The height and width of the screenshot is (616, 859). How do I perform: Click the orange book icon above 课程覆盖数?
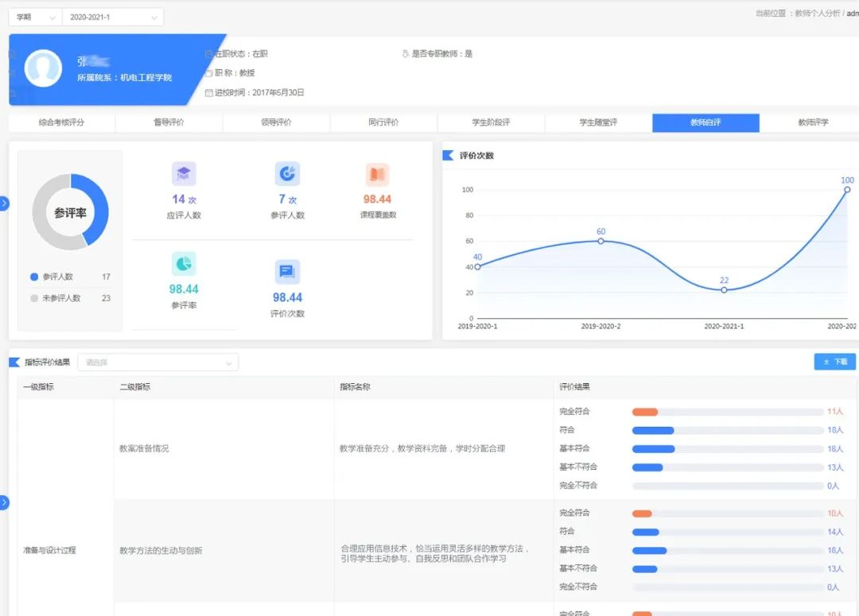point(377,174)
